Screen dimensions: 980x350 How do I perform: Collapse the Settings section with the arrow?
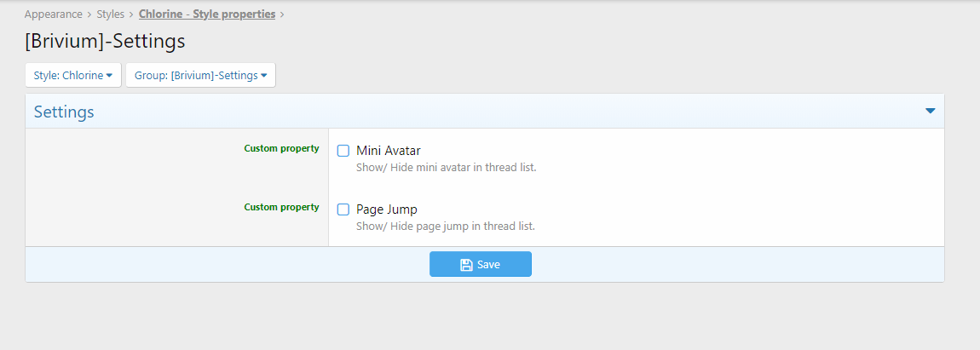point(930,112)
